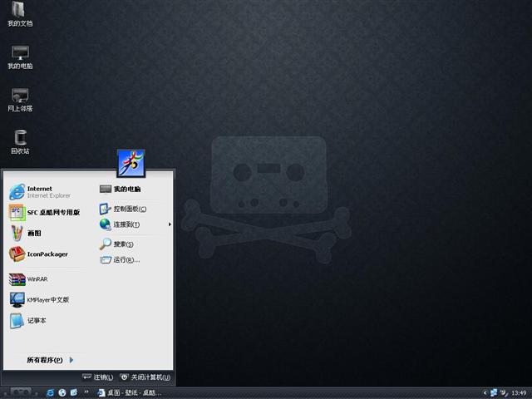The width and height of the screenshot is (532, 399).
Task: Launch Internet Explorer from quick launch bar
Action: click(x=50, y=393)
